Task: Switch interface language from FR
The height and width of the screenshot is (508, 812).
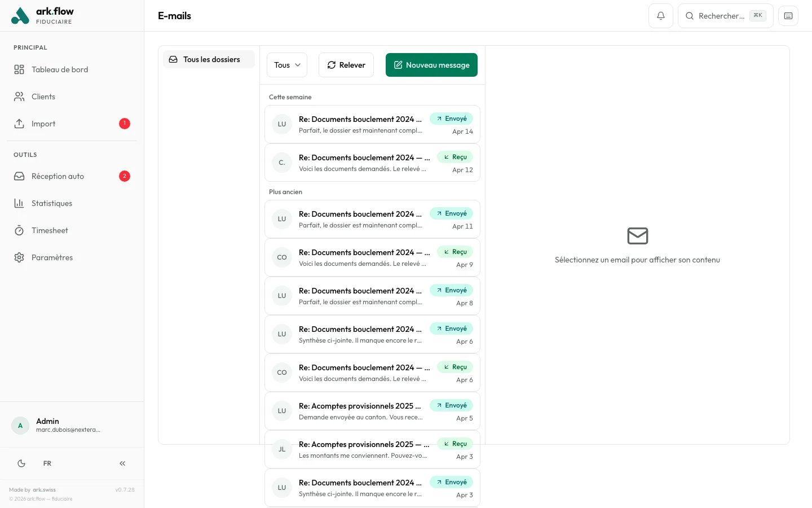Action: (x=47, y=463)
